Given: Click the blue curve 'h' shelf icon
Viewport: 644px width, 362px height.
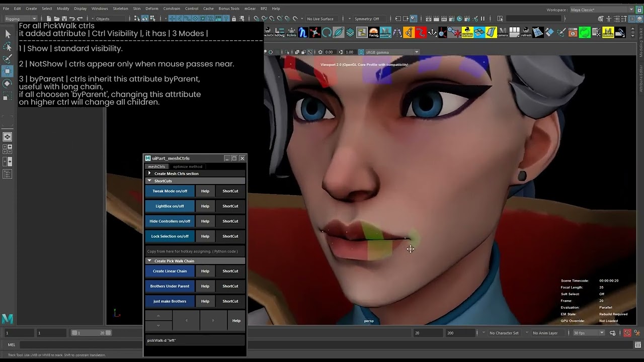Looking at the screenshot, I should tap(303, 33).
